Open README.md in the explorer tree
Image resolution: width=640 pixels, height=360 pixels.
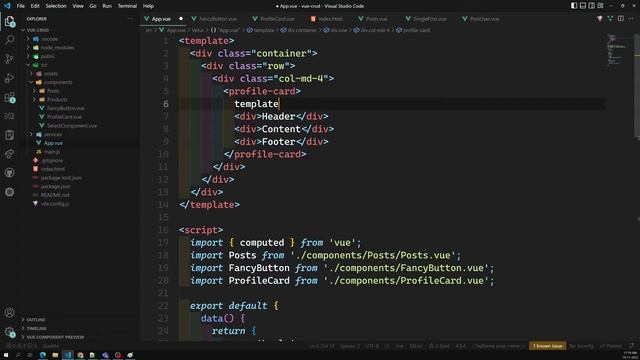55,195
